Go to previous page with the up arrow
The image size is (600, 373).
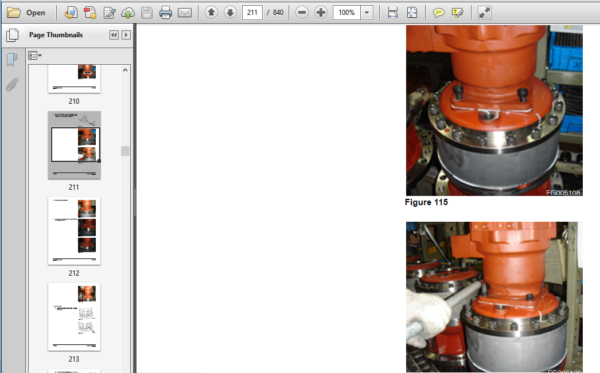pos(211,13)
